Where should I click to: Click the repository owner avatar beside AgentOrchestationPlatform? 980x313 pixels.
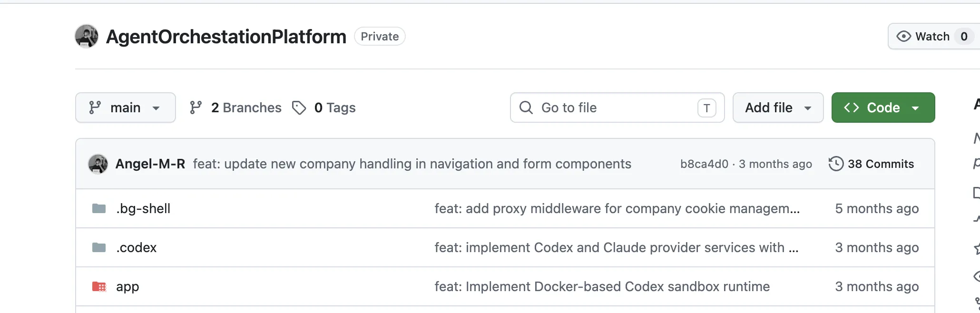87,36
